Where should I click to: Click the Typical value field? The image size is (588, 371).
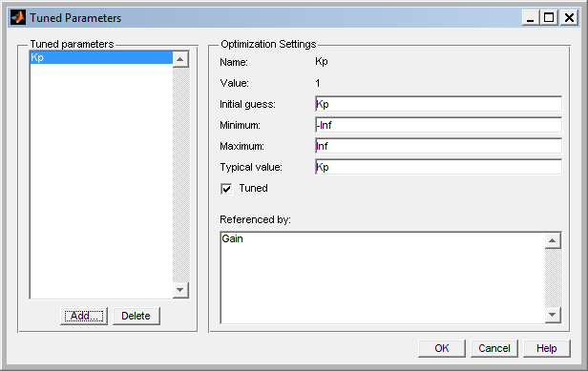click(x=438, y=167)
